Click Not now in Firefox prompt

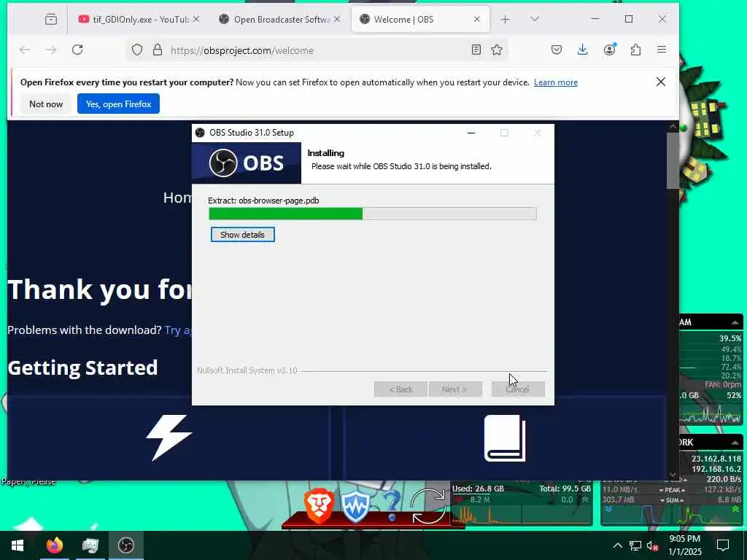point(46,104)
